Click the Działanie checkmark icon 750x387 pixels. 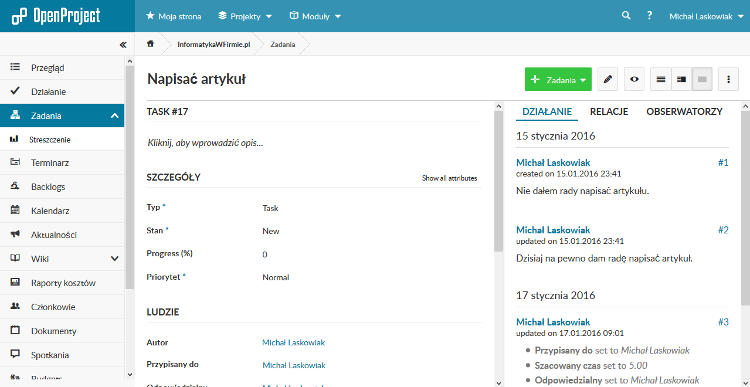[x=15, y=91]
